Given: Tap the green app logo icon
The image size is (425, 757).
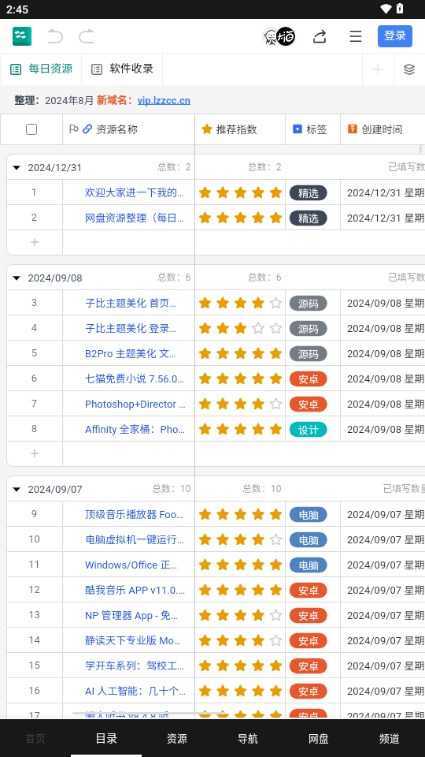Looking at the screenshot, I should (22, 36).
